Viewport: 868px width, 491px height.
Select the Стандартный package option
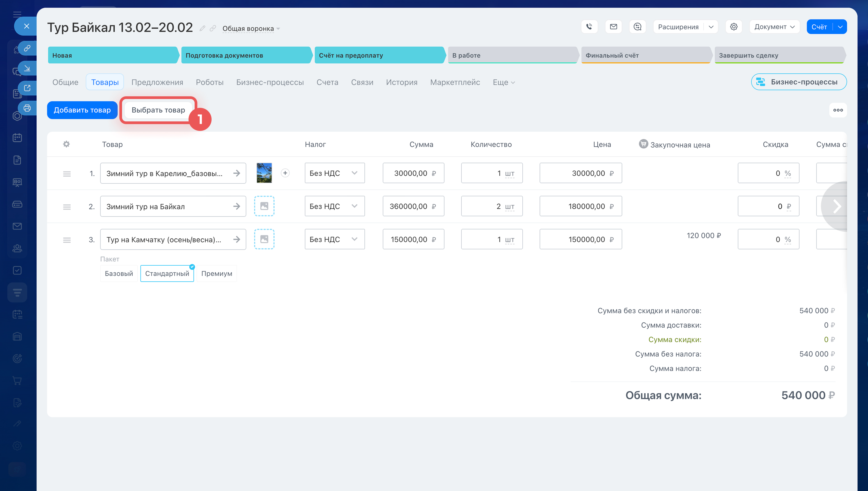click(x=167, y=274)
